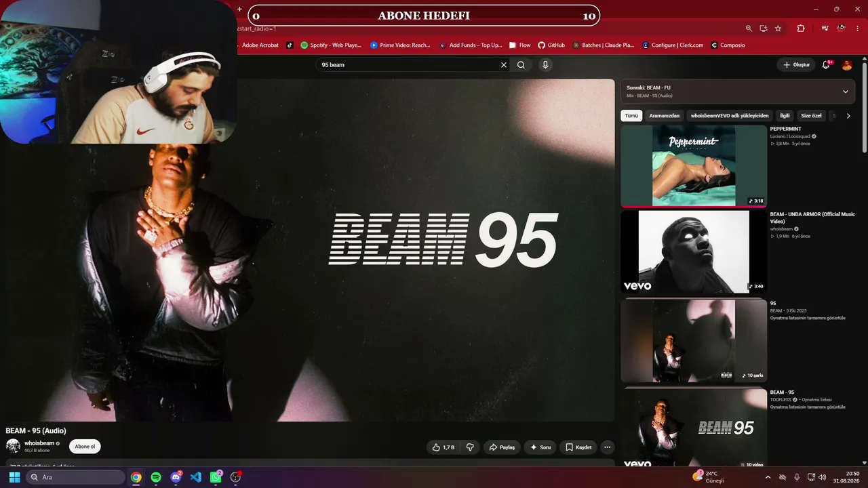This screenshot has width=868, height=488.
Task: Click the BEAM - UNDA ARMOR video title
Action: (812, 218)
